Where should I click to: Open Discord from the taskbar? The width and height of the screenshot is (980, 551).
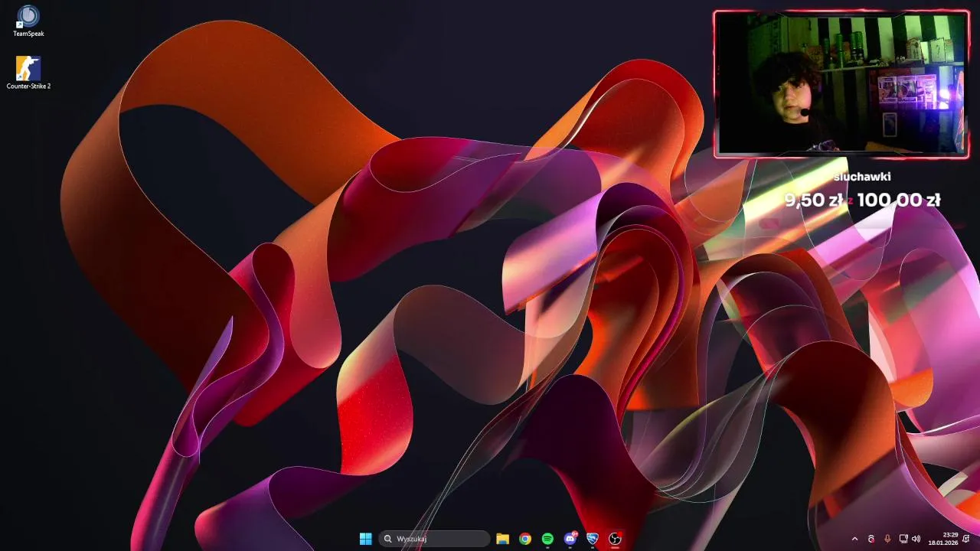click(x=570, y=539)
